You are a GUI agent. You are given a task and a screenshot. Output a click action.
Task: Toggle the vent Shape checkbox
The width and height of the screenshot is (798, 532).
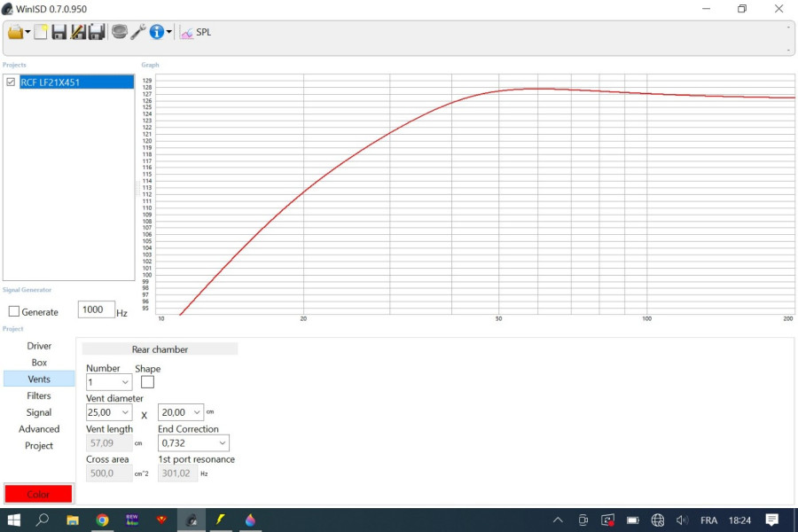pos(147,382)
